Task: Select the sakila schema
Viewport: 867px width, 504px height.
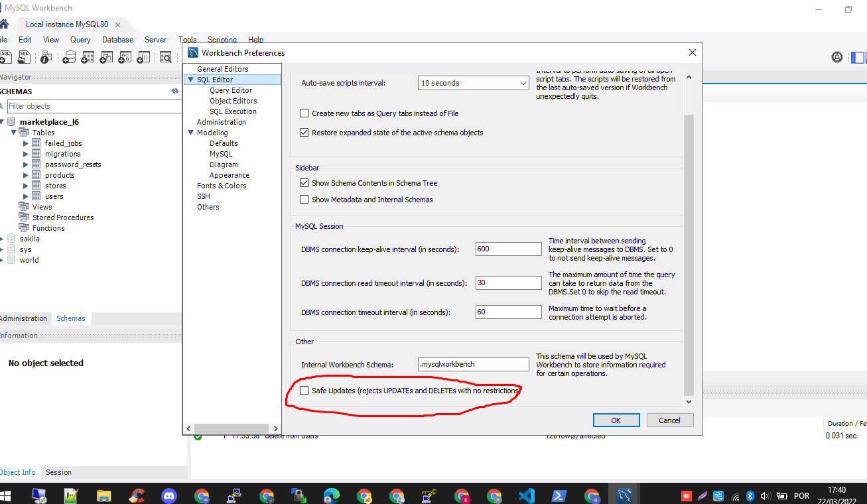Action: click(x=30, y=239)
